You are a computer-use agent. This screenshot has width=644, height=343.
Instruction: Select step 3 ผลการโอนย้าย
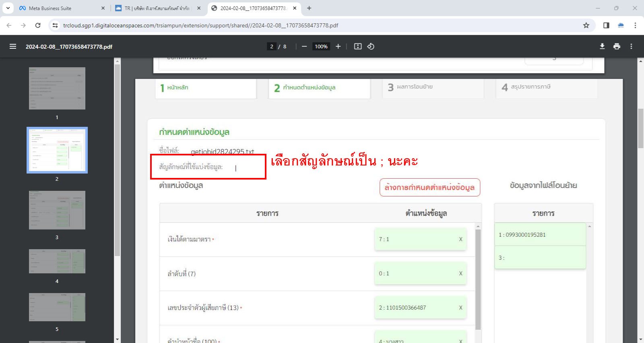point(433,88)
